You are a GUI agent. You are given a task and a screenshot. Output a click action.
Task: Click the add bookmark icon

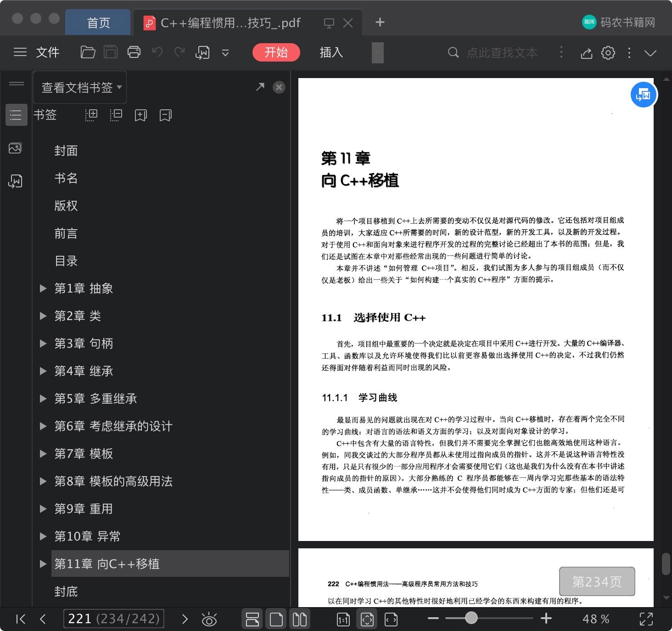coord(140,115)
